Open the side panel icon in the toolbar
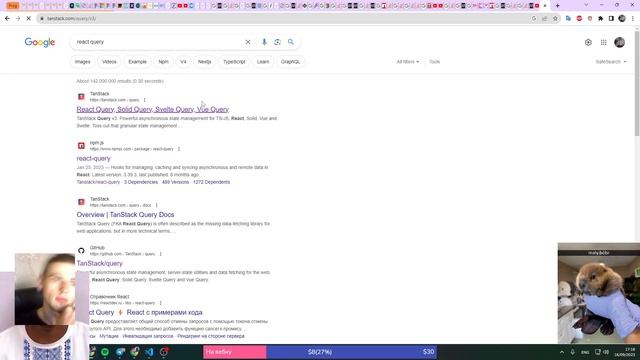The width and height of the screenshot is (640, 360). pyautogui.click(x=611, y=18)
